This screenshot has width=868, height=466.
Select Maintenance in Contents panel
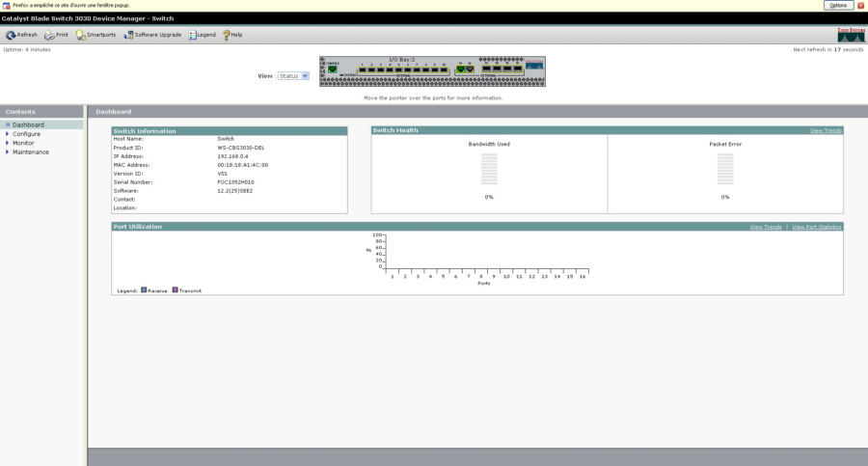click(31, 151)
